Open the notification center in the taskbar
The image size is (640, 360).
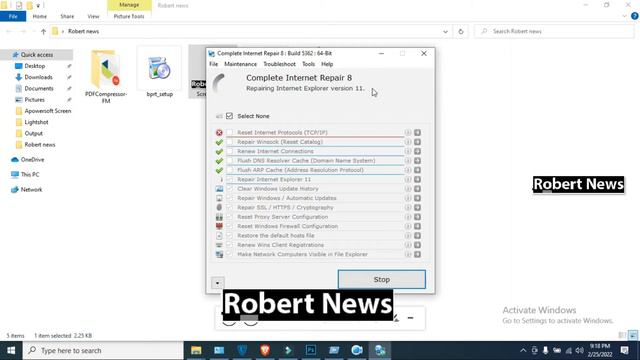624,350
